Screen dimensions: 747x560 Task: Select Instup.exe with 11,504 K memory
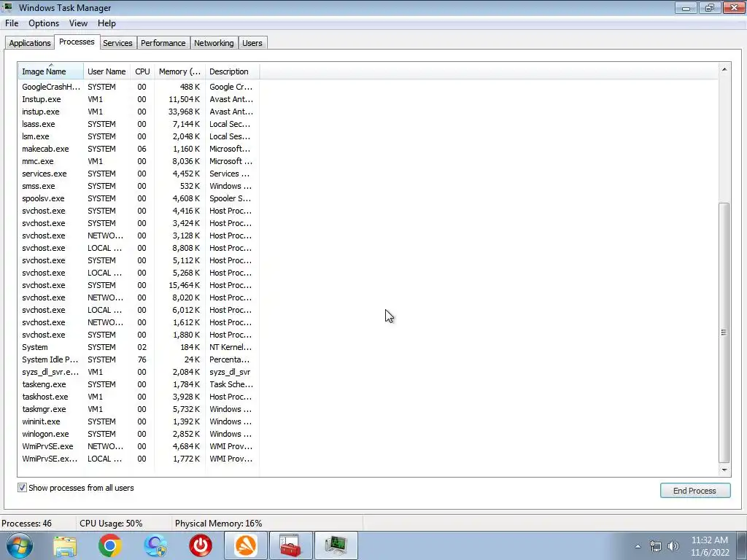click(x=139, y=99)
